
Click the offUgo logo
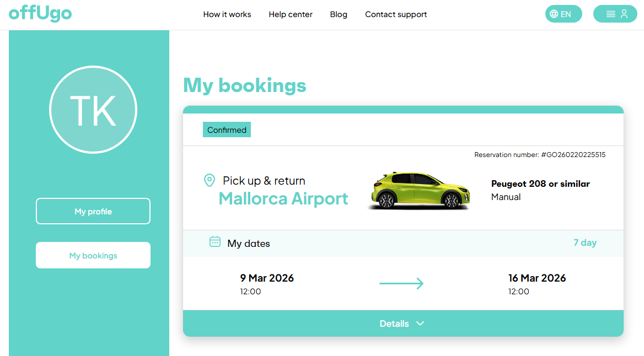40,13
